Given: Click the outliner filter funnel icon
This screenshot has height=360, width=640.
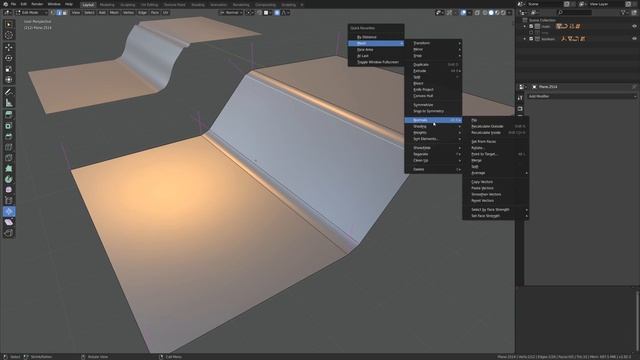Looking at the screenshot, I should tap(623, 13).
